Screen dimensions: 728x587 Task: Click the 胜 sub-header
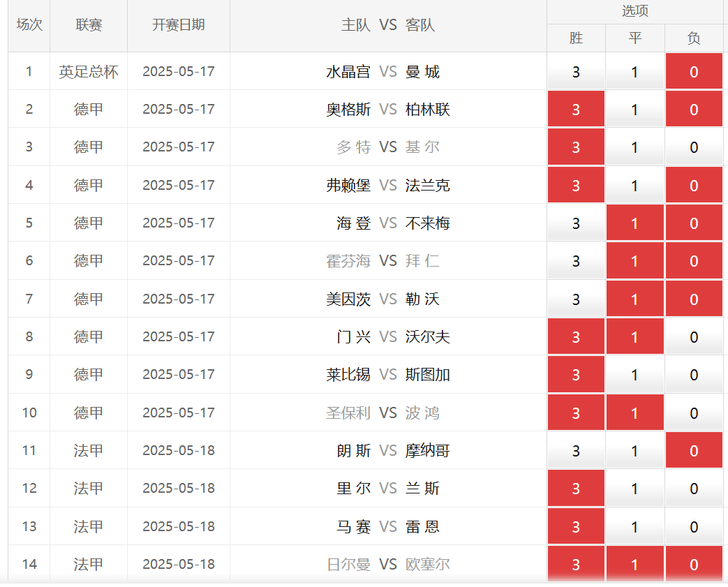pos(576,38)
